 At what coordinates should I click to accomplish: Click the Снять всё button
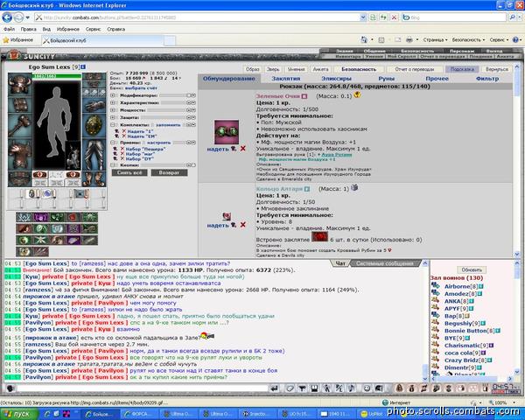coord(129,173)
